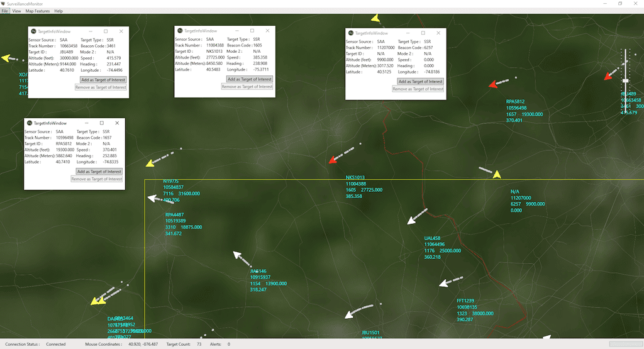
Task: Maximize the main SurveillanceMonitor window
Action: coord(620,3)
